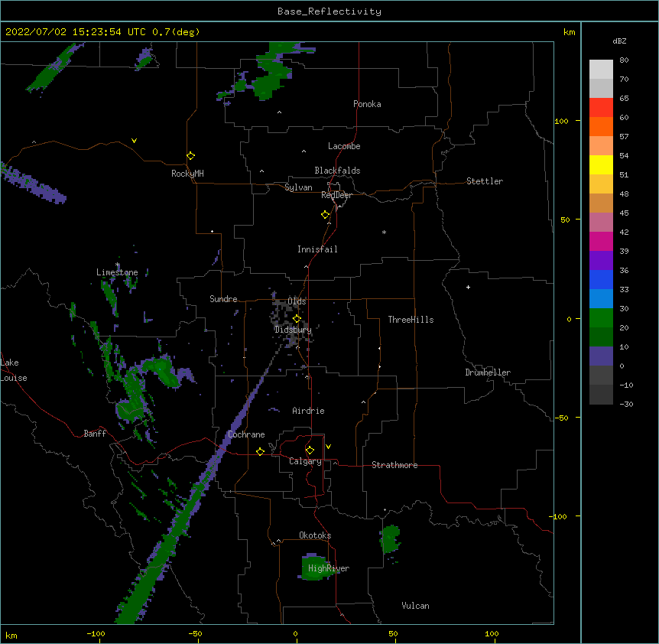
Task: Click the Limestone label
Action: (x=117, y=272)
